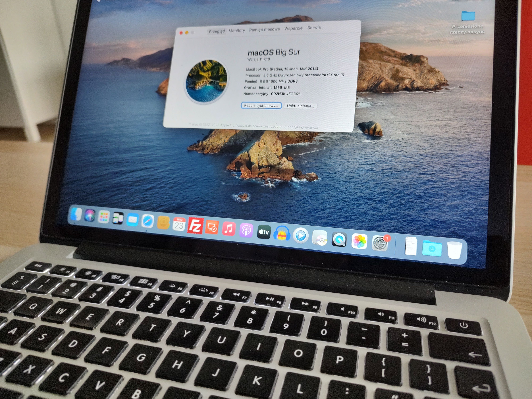The height and width of the screenshot is (399, 532).
Task: Open Mission Control from the Dock
Action: point(118,218)
